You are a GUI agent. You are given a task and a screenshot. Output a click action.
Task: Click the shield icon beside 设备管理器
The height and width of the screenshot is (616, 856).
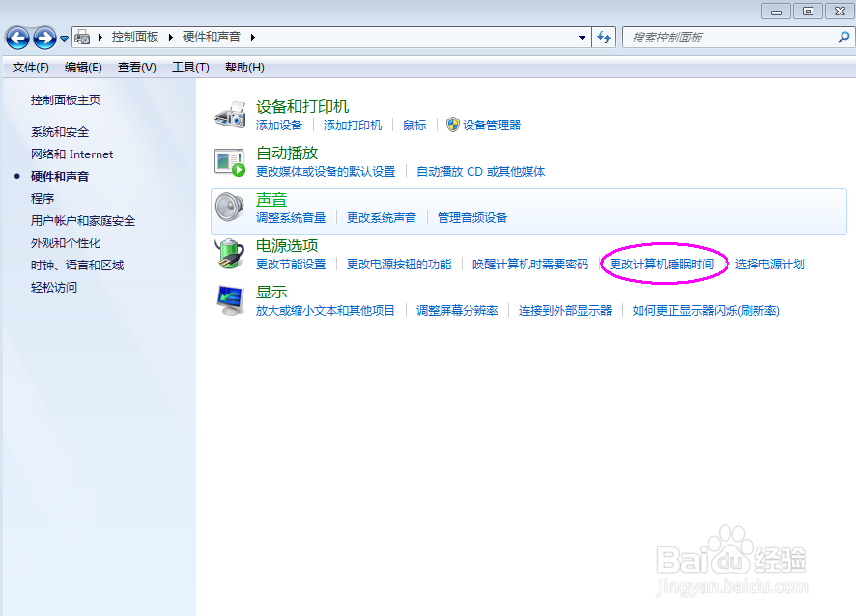point(452,125)
